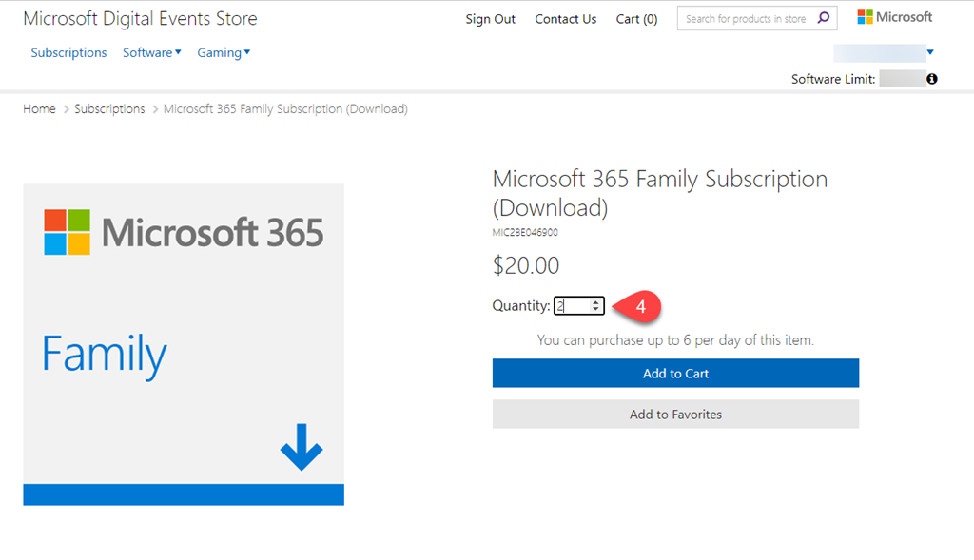Open the Gaming dropdown menu
This screenshot has height=560, width=974.
(x=224, y=53)
